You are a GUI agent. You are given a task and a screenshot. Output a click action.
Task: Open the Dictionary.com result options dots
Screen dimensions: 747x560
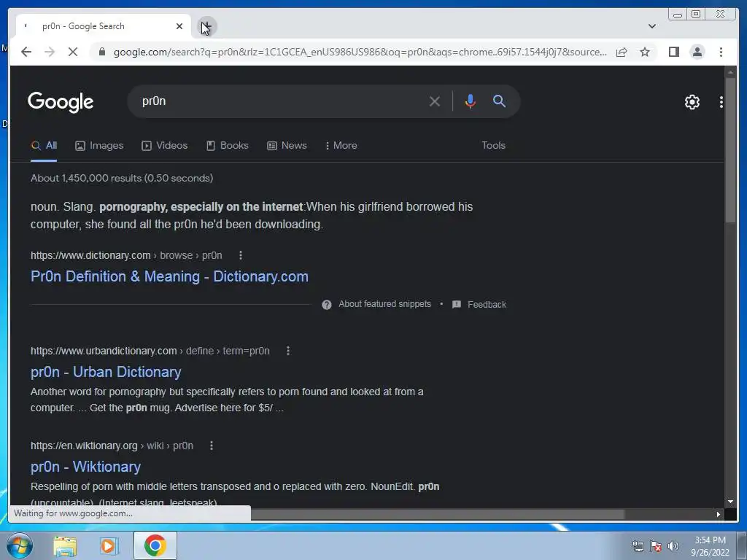241,255
